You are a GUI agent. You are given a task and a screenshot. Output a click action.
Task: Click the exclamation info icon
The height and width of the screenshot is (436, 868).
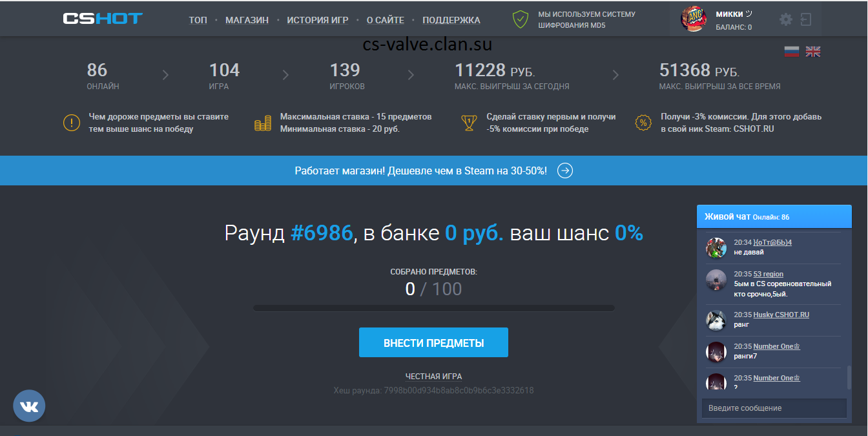click(x=71, y=123)
